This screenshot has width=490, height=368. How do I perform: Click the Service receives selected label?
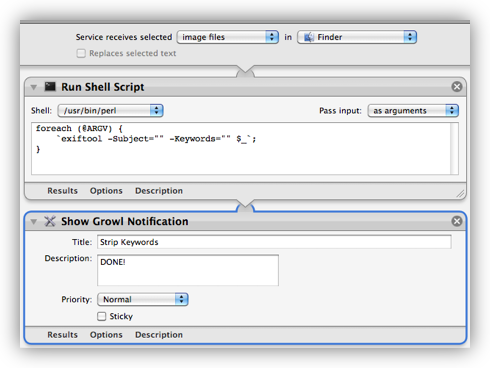click(124, 37)
